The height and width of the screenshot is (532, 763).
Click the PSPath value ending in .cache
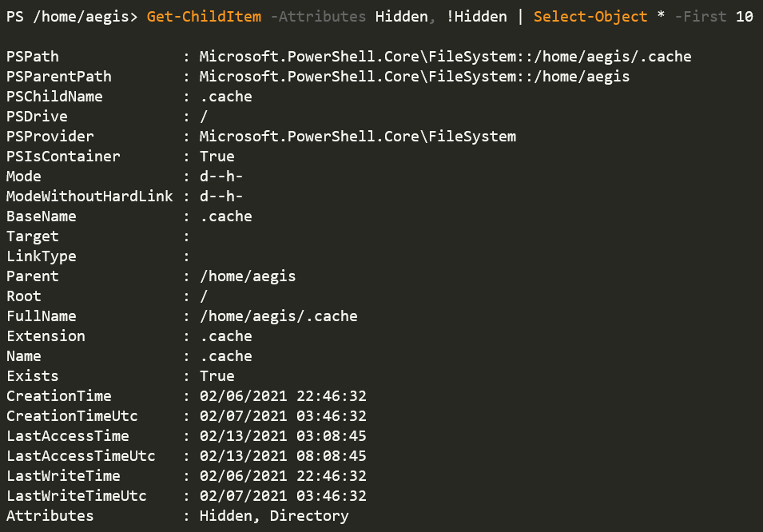445,57
